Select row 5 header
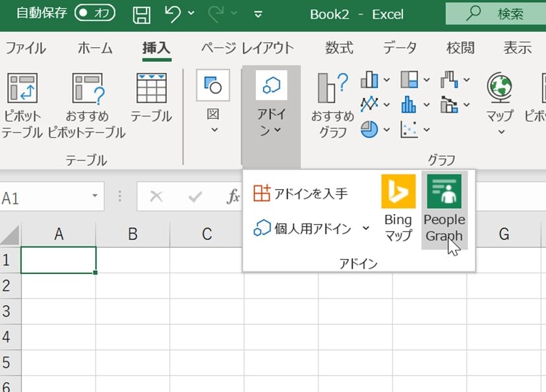The width and height of the screenshot is (546, 392). 10,362
